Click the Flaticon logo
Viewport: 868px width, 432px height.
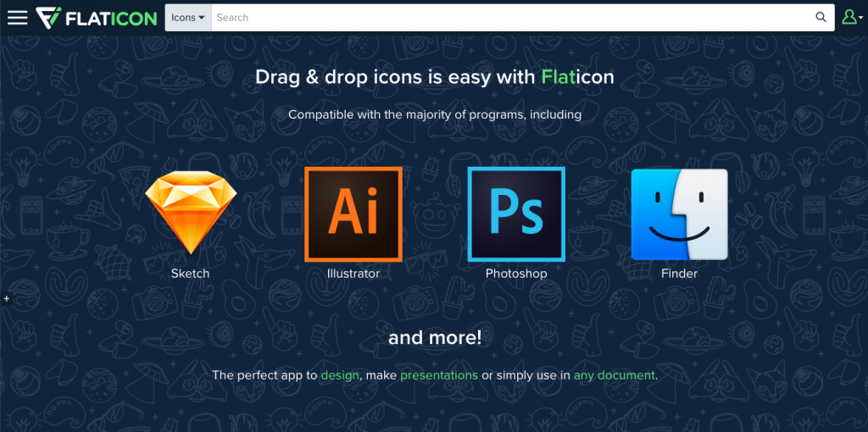[97, 18]
